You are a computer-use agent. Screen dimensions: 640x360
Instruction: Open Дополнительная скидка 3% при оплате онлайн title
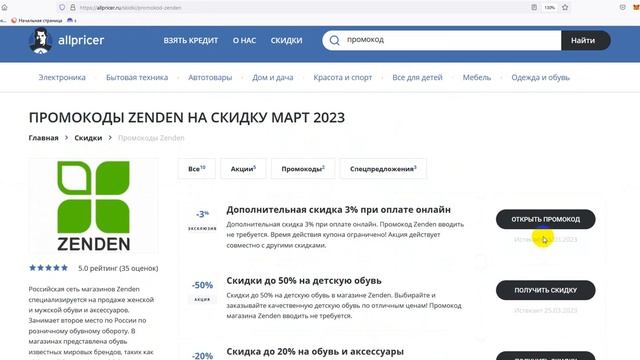338,210
